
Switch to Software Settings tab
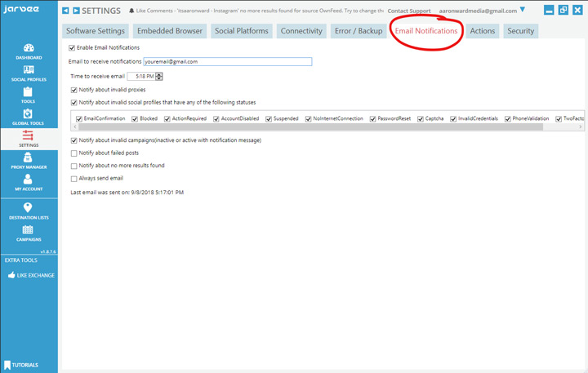[96, 31]
